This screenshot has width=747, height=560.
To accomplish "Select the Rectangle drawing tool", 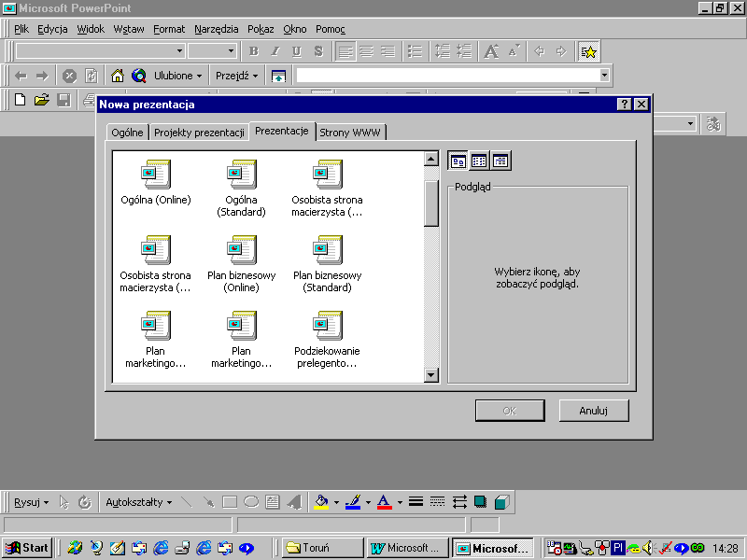I will point(230,502).
